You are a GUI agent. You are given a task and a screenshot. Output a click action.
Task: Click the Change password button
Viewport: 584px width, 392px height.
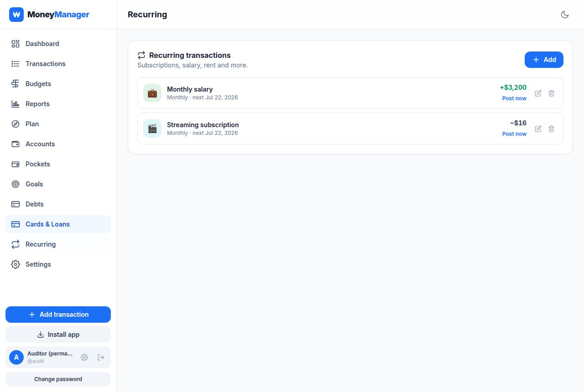coord(58,379)
